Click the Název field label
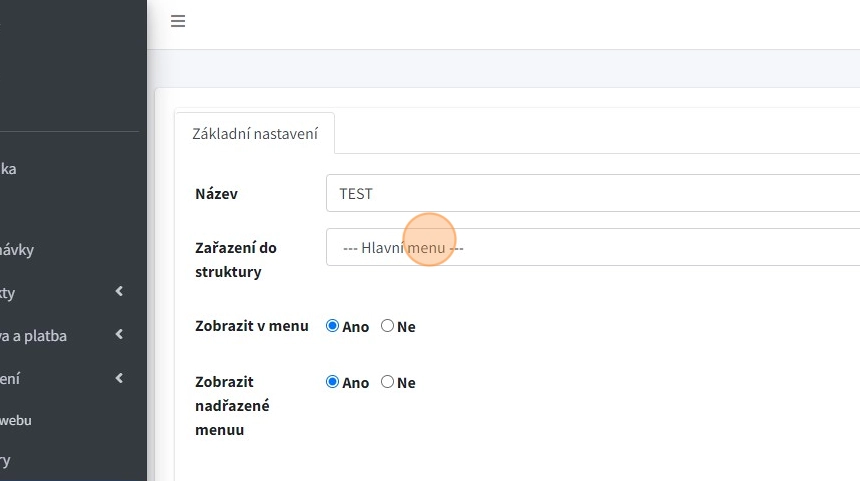Image resolution: width=860 pixels, height=481 pixels. pyautogui.click(x=216, y=194)
